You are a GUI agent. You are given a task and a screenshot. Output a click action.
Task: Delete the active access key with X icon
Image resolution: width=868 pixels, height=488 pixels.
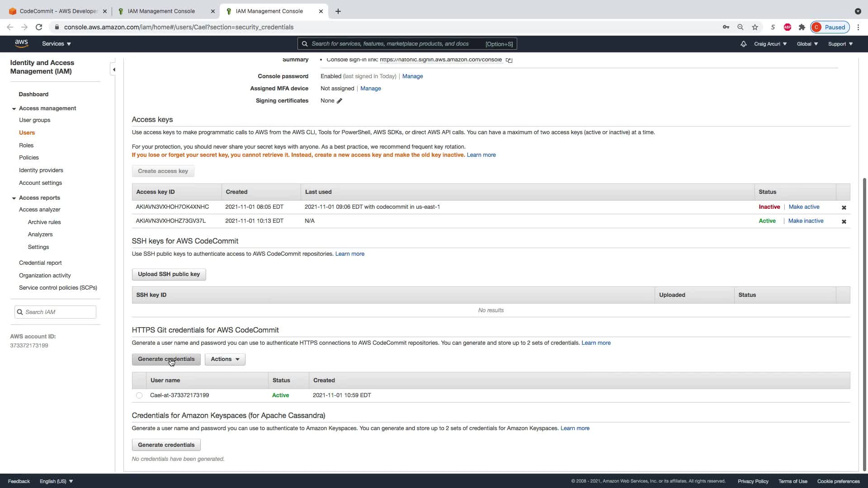coord(844,221)
